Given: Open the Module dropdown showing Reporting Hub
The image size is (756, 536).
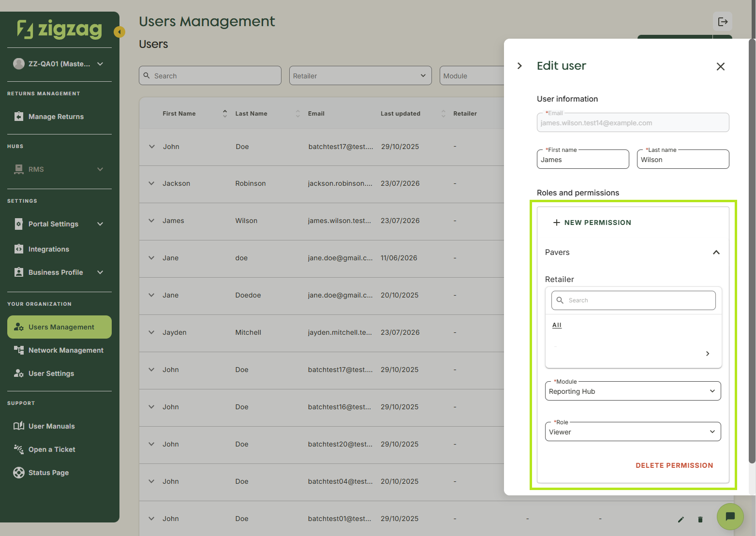Looking at the screenshot, I should click(633, 391).
